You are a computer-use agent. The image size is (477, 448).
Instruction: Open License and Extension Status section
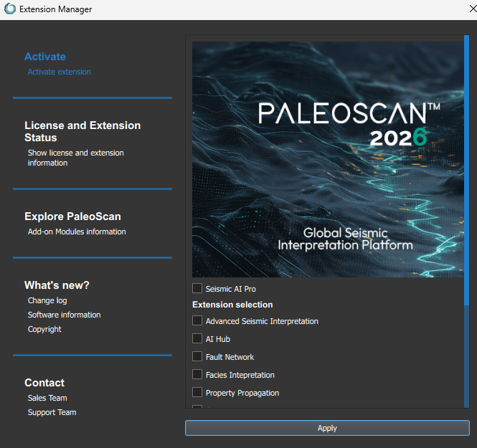(82, 131)
